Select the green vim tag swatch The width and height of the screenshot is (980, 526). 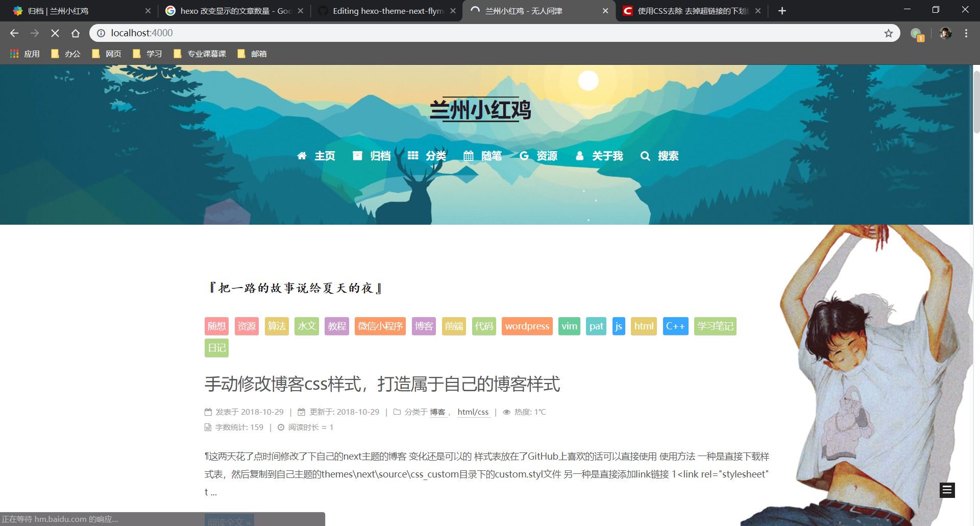[569, 326]
